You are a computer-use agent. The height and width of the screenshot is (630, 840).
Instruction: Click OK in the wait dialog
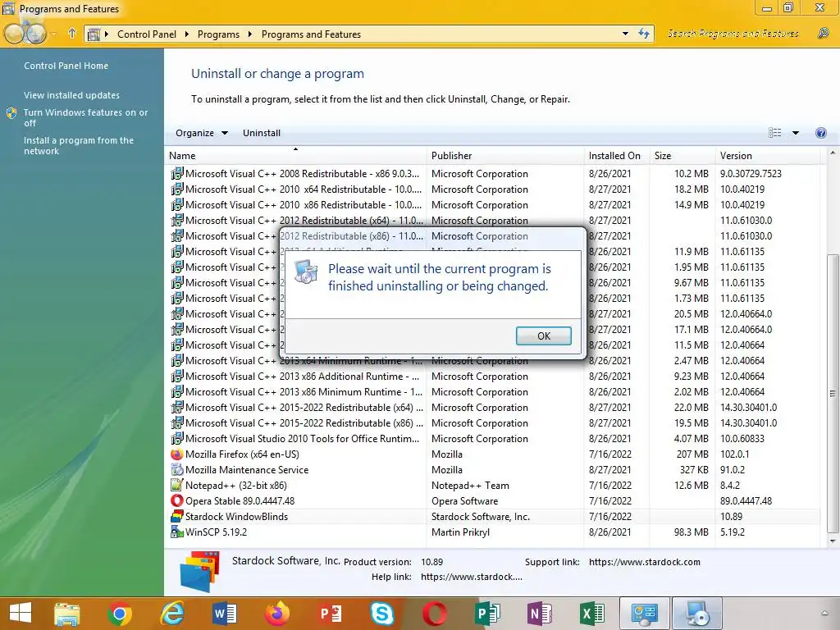(x=543, y=336)
